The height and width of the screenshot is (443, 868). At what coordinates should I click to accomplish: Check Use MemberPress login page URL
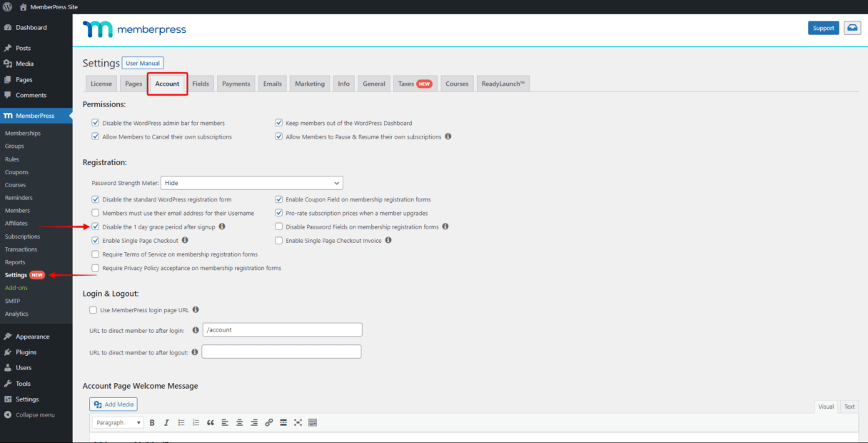[x=93, y=310]
